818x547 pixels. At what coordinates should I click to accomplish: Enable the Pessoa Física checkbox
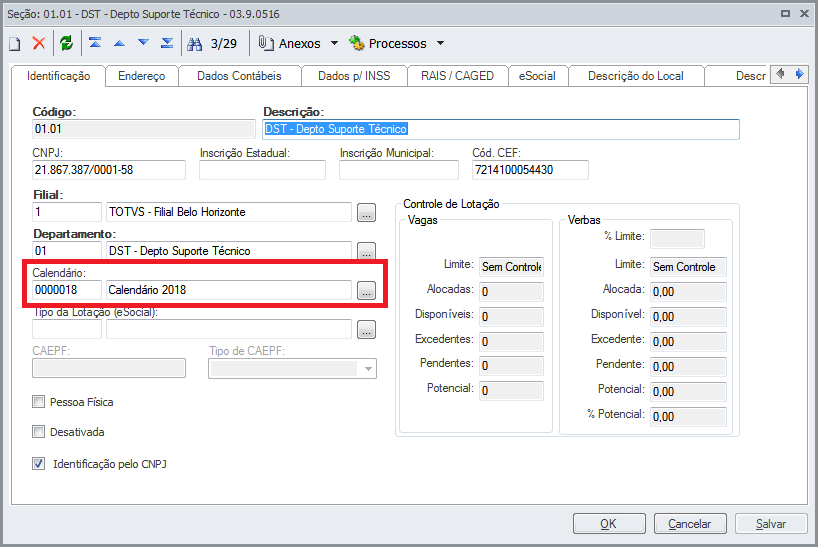tap(39, 402)
